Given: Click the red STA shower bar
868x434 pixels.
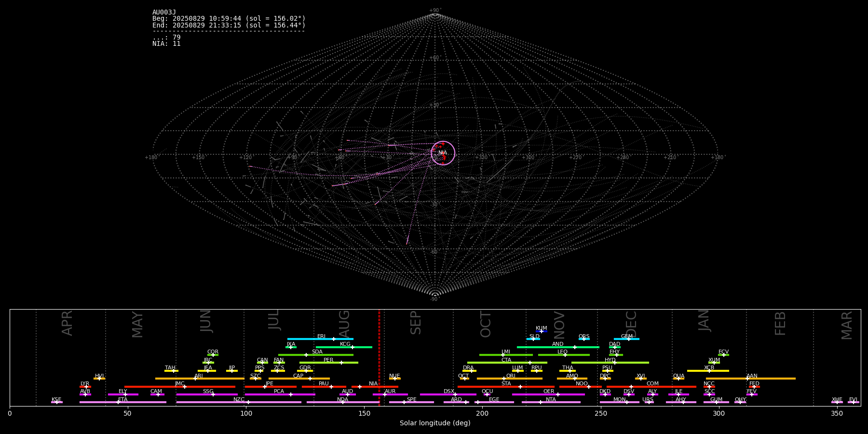Looking at the screenshot, I should pos(506,387).
